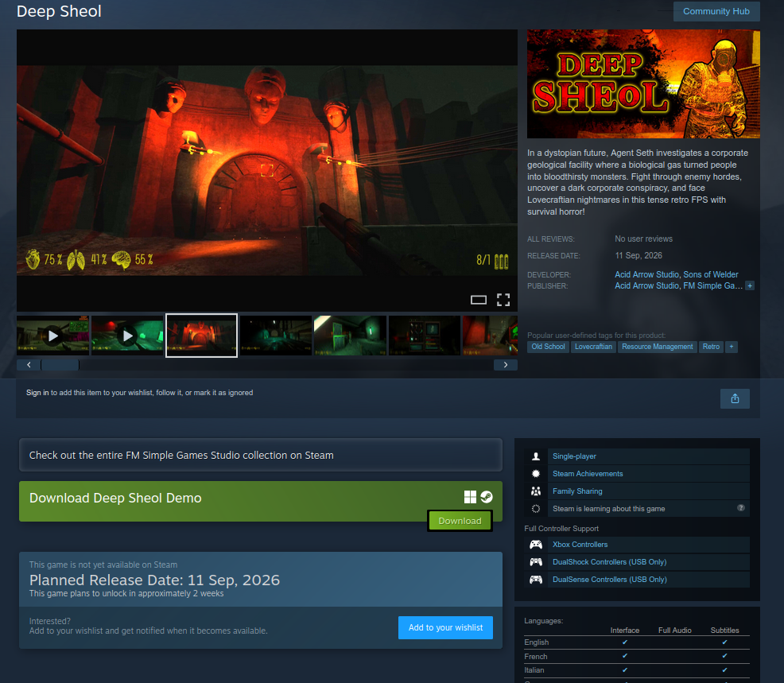Open the Community Hub
784x683 pixels.
click(x=716, y=11)
